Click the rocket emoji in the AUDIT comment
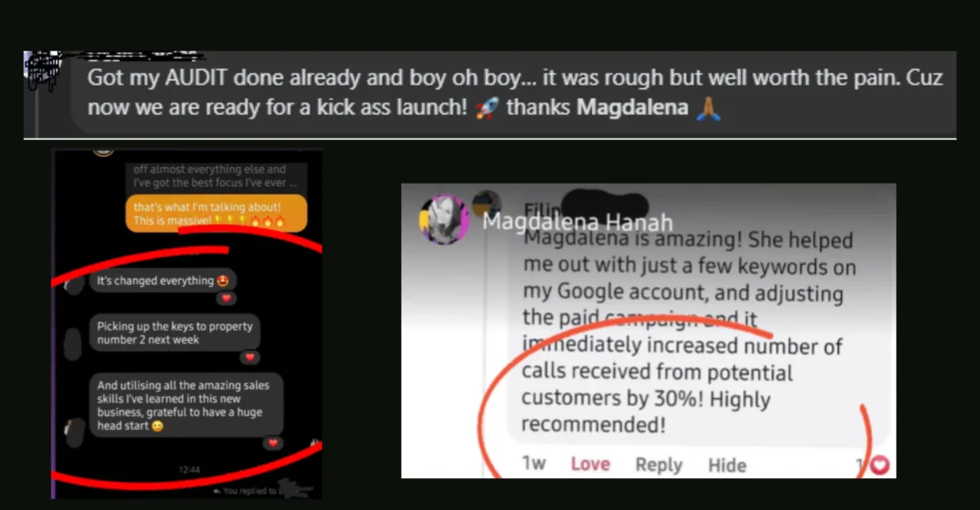The width and height of the screenshot is (980, 510). tap(486, 109)
